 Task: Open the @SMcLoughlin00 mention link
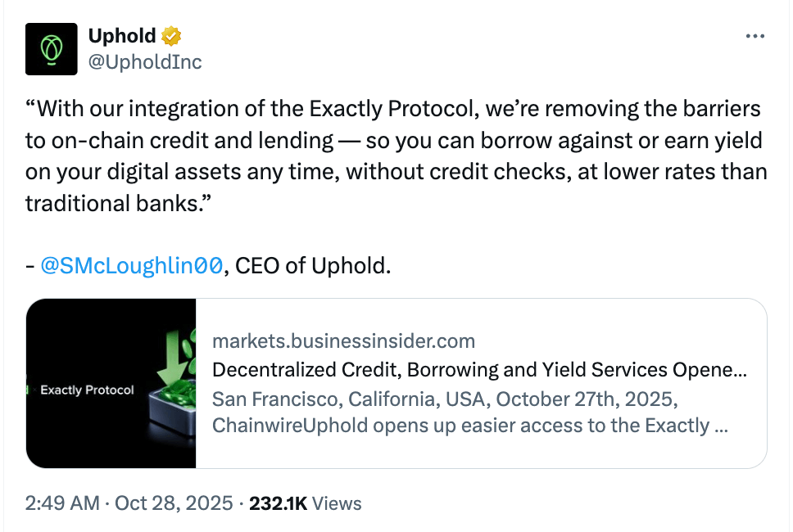tap(123, 265)
